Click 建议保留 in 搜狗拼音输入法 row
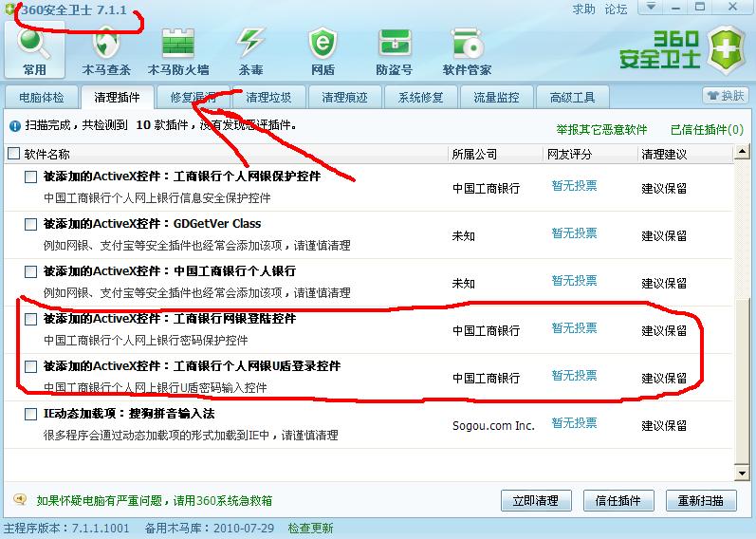Viewport: 756px width, 539px height. (x=664, y=426)
